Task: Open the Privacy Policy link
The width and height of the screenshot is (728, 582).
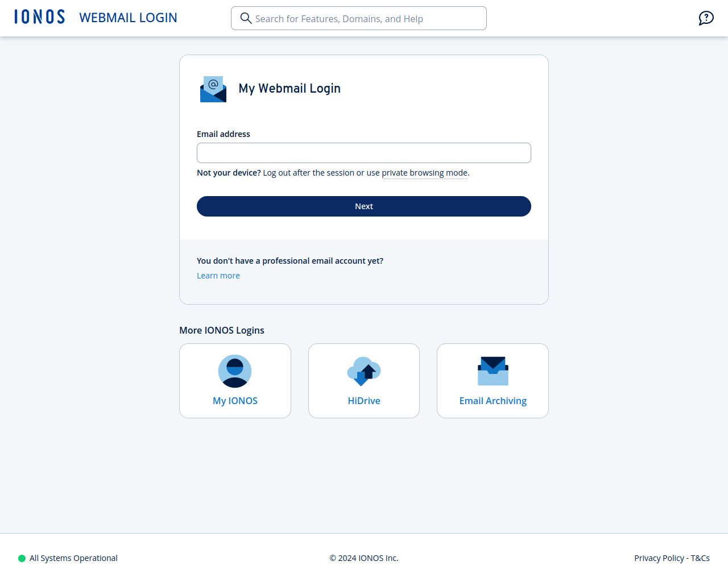Action: click(659, 558)
